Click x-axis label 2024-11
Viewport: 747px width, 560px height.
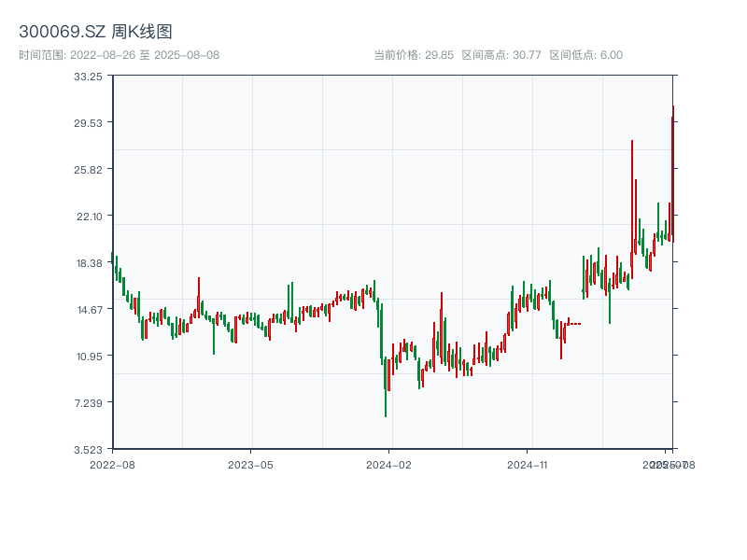(x=527, y=465)
